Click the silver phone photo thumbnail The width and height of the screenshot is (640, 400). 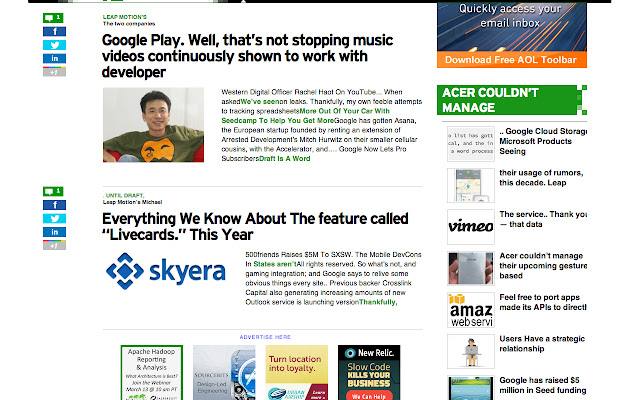click(471, 269)
